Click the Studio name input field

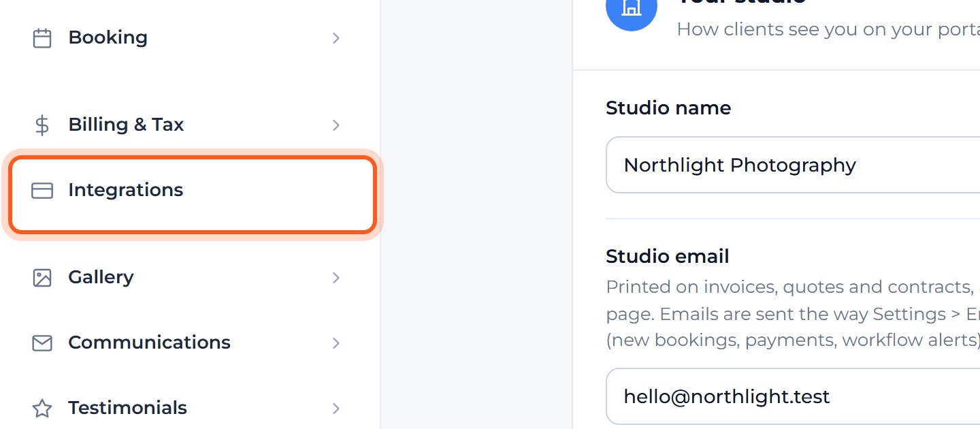point(793,165)
